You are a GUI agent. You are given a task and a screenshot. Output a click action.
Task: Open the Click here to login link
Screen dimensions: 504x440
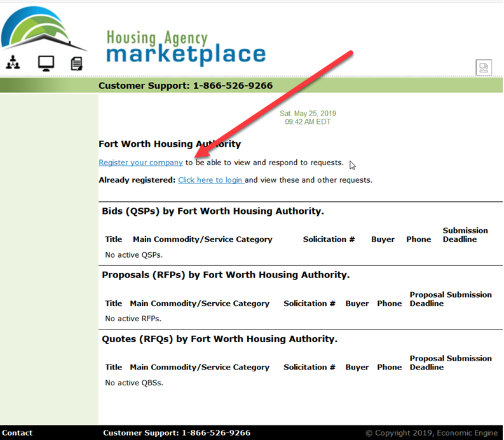pos(211,180)
